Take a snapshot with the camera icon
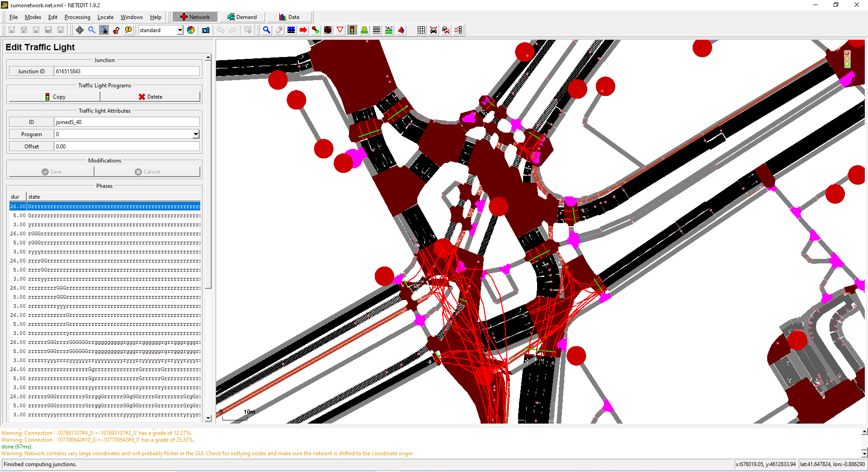This screenshot has height=472, width=868. (x=206, y=30)
